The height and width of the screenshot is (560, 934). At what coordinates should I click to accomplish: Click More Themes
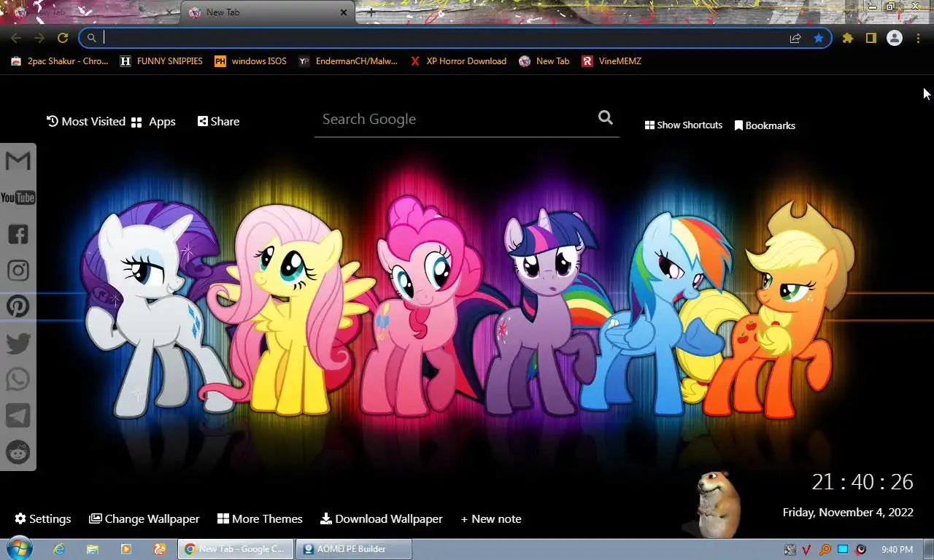click(x=260, y=519)
